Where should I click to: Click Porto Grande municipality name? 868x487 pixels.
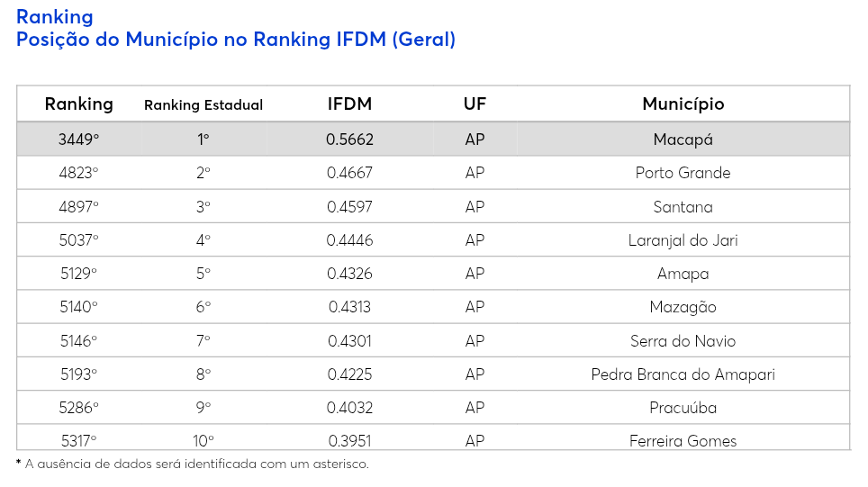pyautogui.click(x=683, y=173)
